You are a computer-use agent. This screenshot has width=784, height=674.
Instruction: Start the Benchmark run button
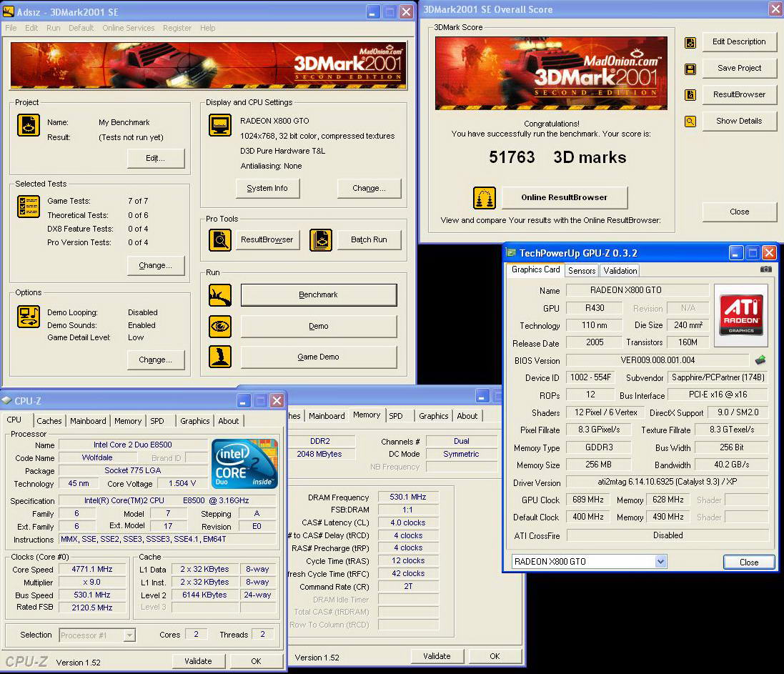[x=319, y=295]
